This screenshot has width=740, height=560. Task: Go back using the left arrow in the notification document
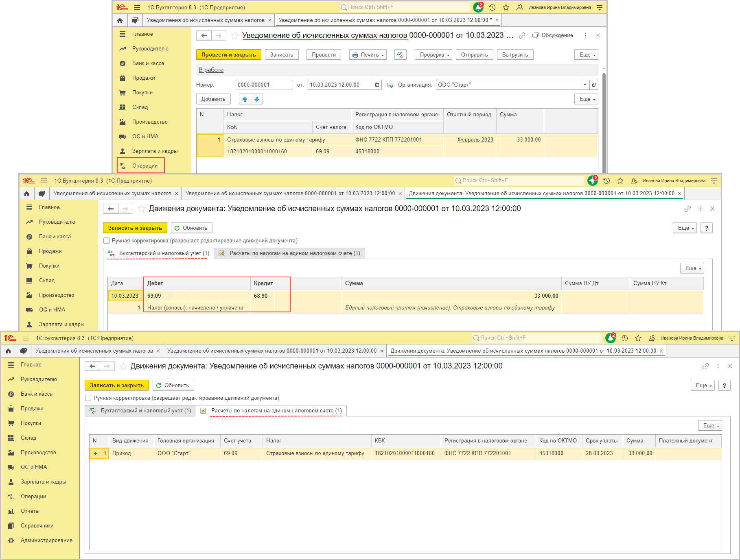pos(204,35)
